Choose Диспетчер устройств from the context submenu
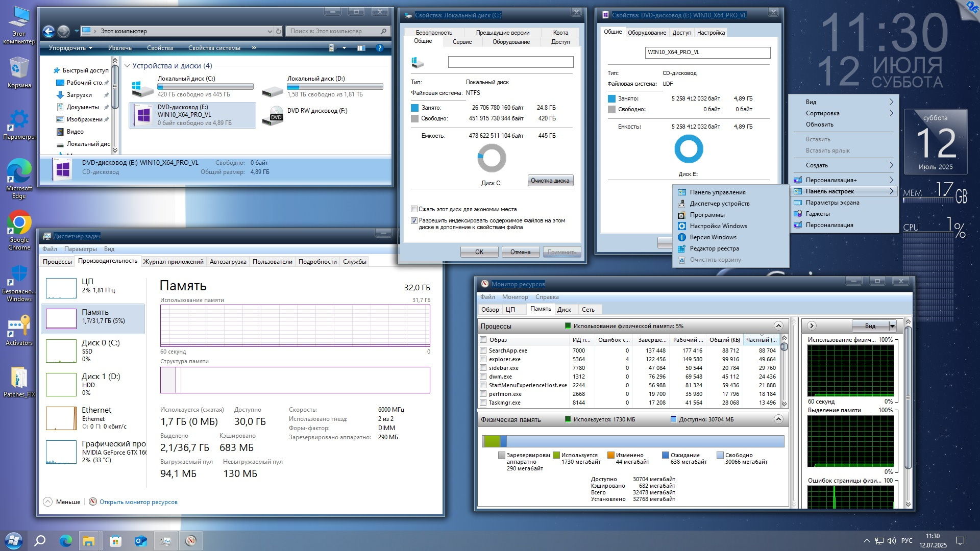 [719, 204]
